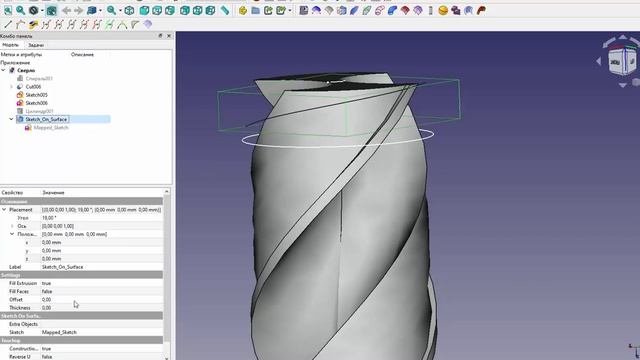Screen dimensions: 640x360
Task: Switch to the Задачи tab
Action: [x=36, y=45]
